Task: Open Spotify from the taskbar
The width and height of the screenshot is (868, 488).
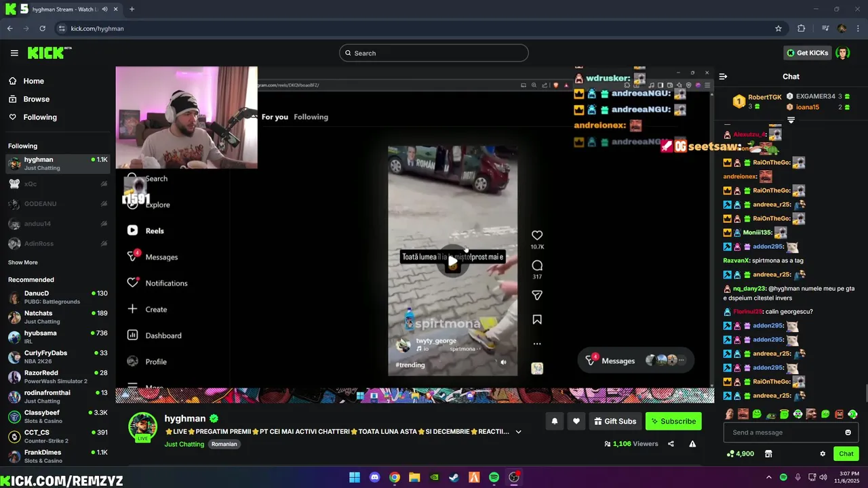Action: (494, 477)
